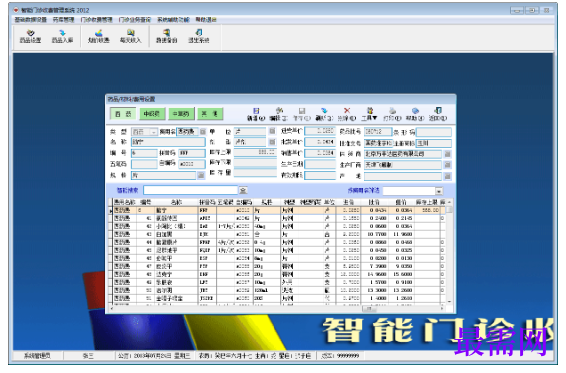The image size is (566, 373).
Task: Click the blue refresh icon in dialog toolbar
Action: tap(324, 114)
